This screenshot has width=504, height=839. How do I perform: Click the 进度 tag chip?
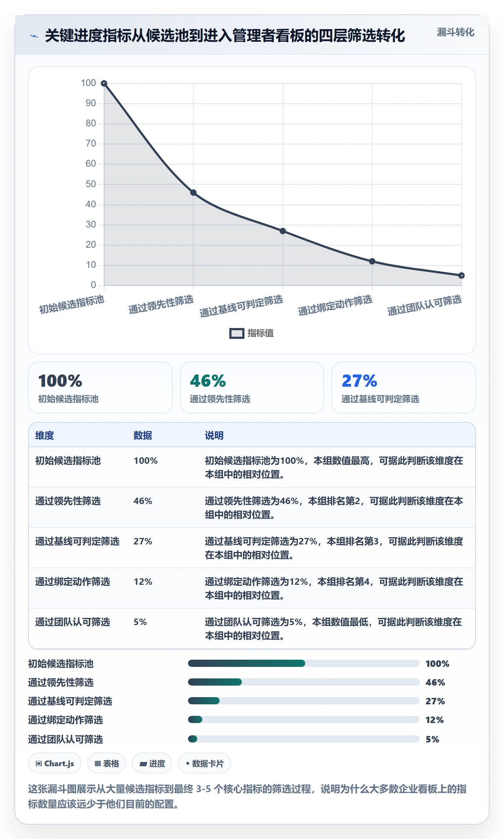click(152, 763)
